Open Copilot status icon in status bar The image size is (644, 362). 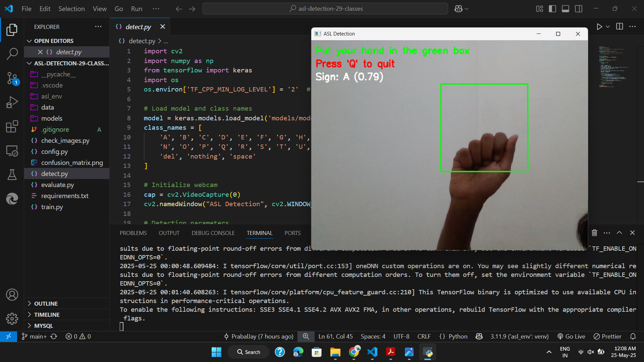point(479,336)
